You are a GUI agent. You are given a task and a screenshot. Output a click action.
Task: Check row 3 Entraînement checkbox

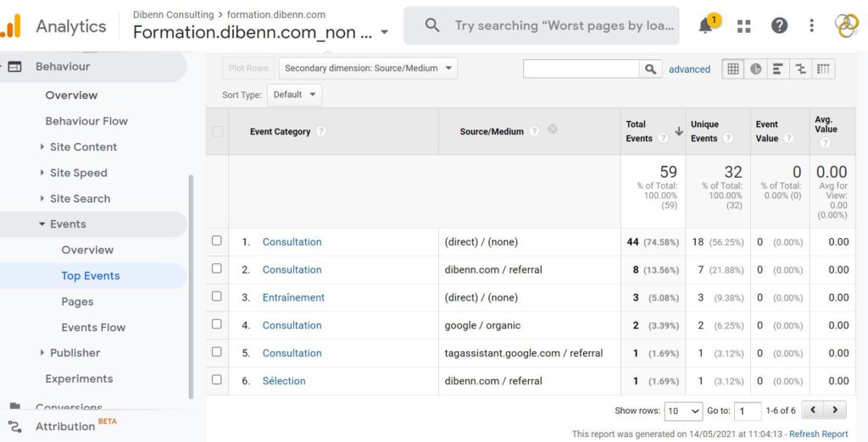pyautogui.click(x=216, y=296)
